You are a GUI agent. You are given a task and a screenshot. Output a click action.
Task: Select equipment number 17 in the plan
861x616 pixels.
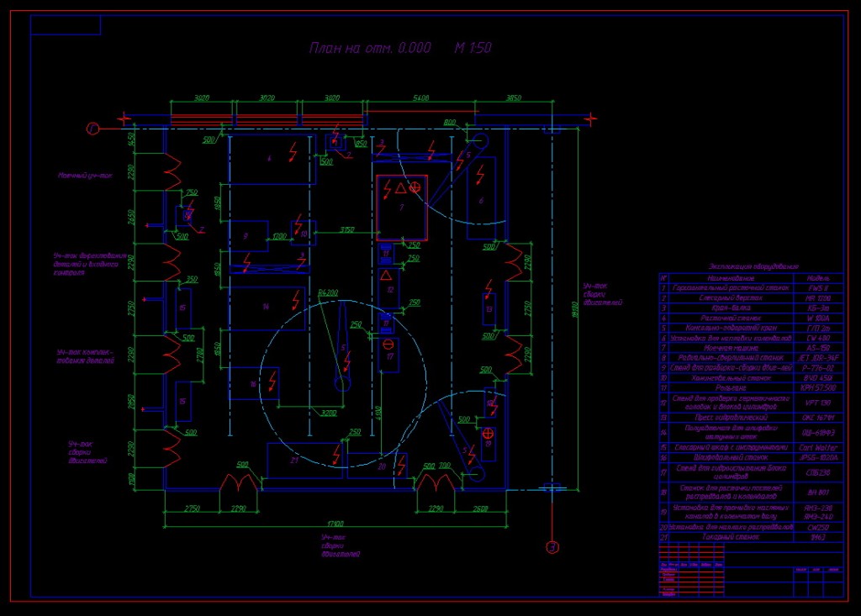[390, 356]
